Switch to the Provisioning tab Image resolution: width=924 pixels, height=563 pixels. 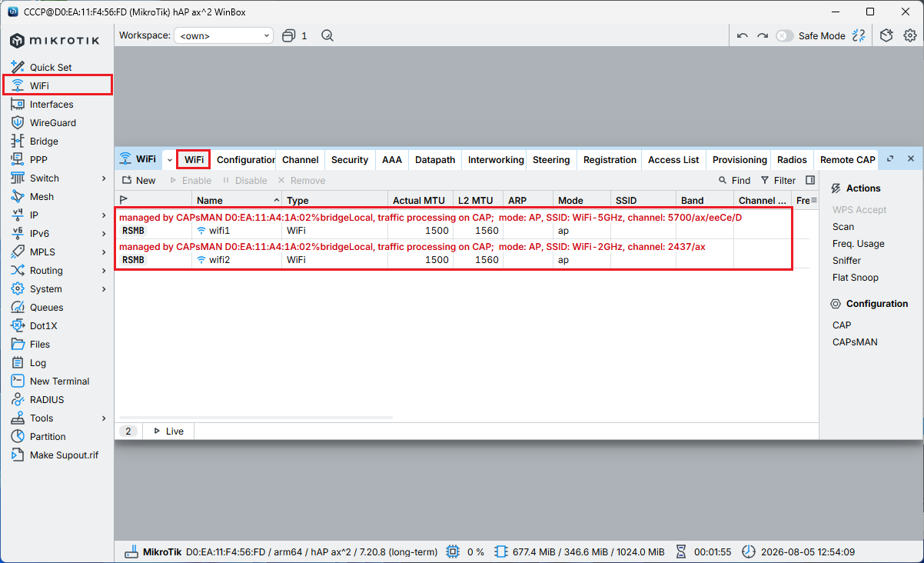[x=740, y=159]
